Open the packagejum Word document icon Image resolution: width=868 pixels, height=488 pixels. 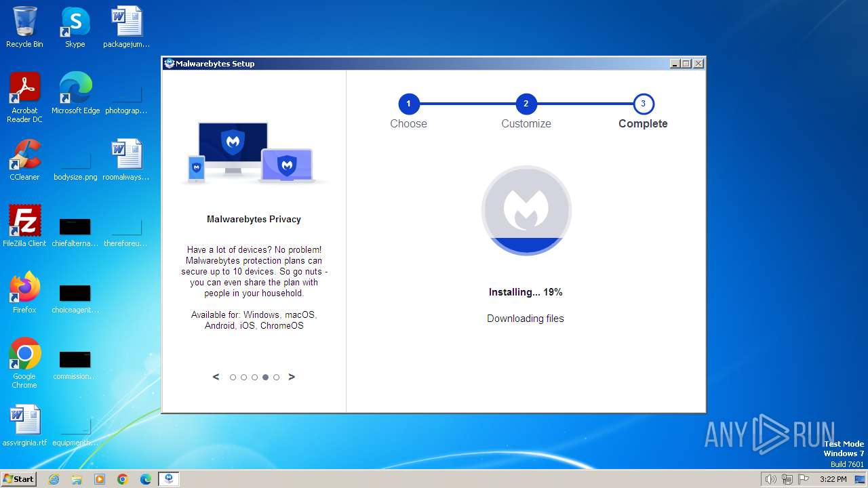[x=126, y=27]
